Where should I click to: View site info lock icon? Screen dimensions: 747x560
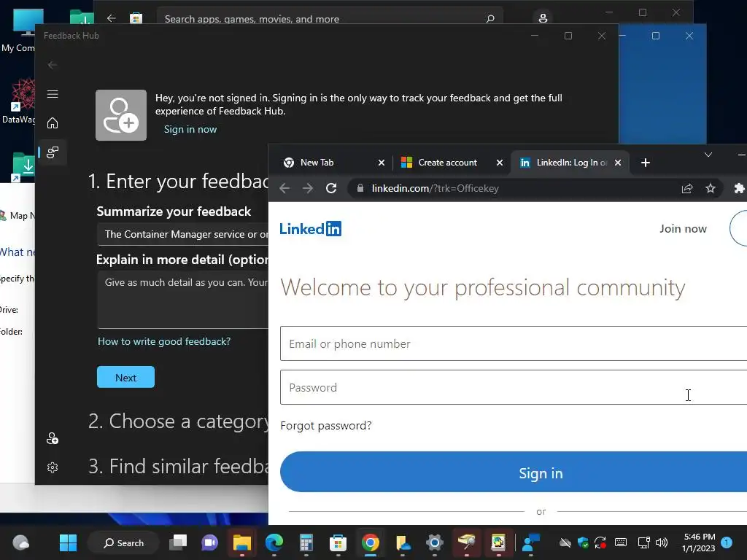(360, 188)
